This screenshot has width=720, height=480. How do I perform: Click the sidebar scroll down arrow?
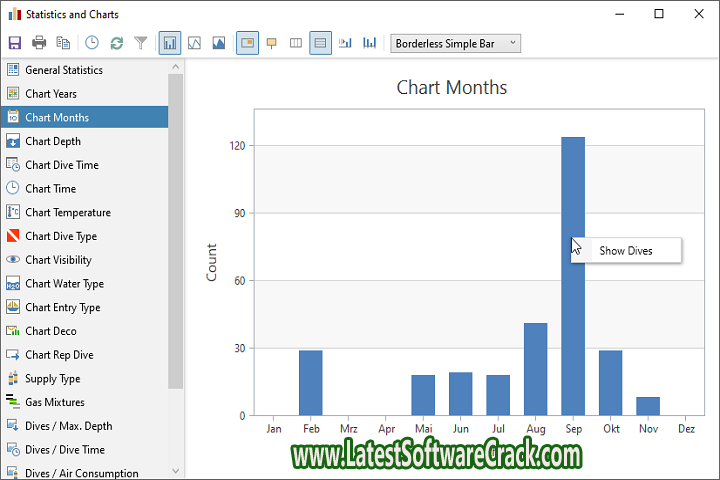click(176, 470)
